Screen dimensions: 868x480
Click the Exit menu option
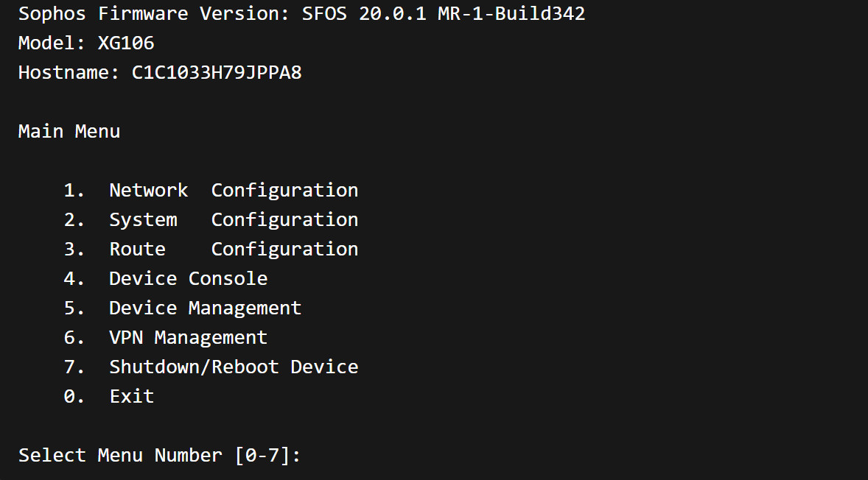pyautogui.click(x=131, y=396)
